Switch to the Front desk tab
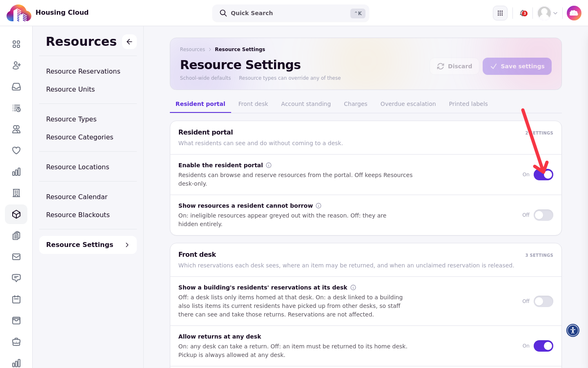Viewport: 588px width, 368px height. click(x=253, y=104)
